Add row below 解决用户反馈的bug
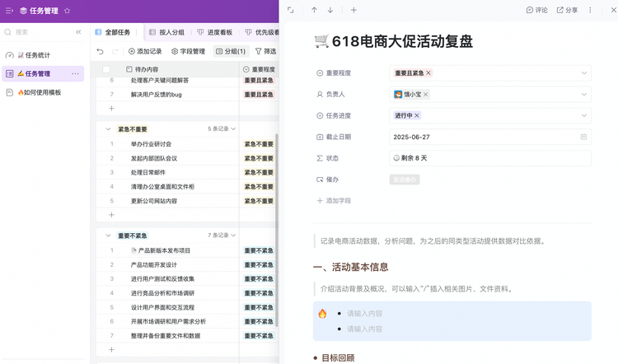The height and width of the screenshot is (364, 618). pos(111,109)
